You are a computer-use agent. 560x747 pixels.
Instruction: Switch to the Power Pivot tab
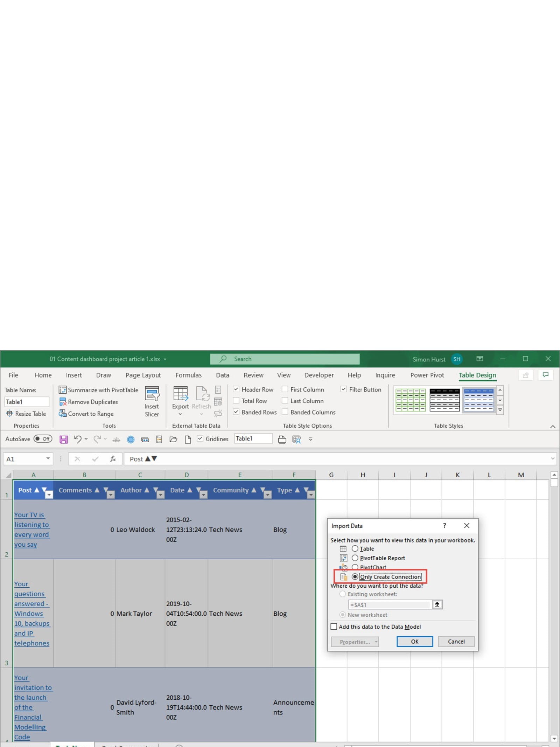[x=427, y=375]
